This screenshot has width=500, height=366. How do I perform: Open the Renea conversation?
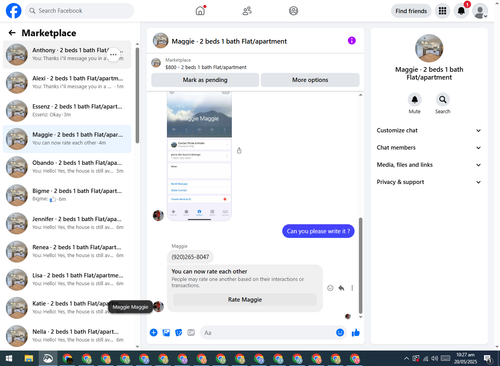67,251
